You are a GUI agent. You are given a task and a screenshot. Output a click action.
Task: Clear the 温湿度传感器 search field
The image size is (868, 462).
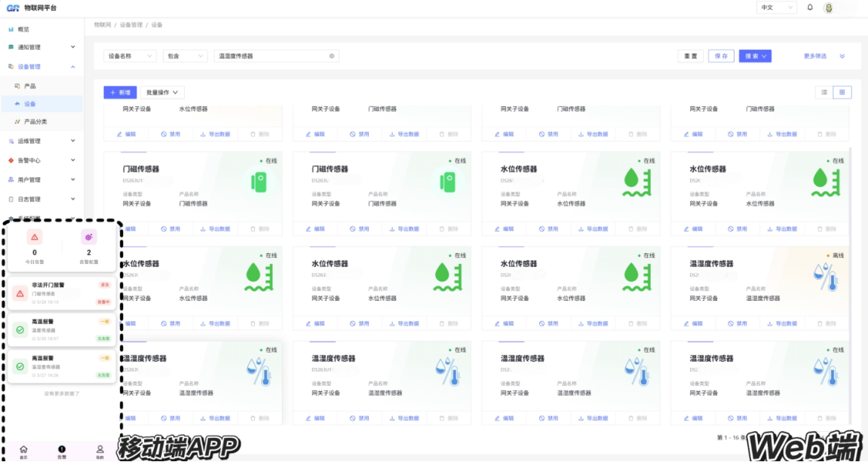coord(332,56)
